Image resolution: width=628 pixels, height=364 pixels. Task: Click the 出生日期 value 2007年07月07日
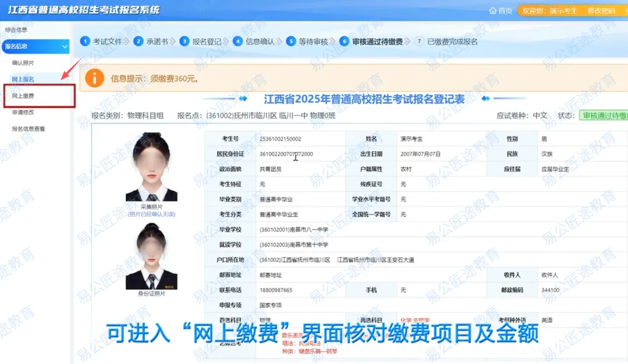420,154
